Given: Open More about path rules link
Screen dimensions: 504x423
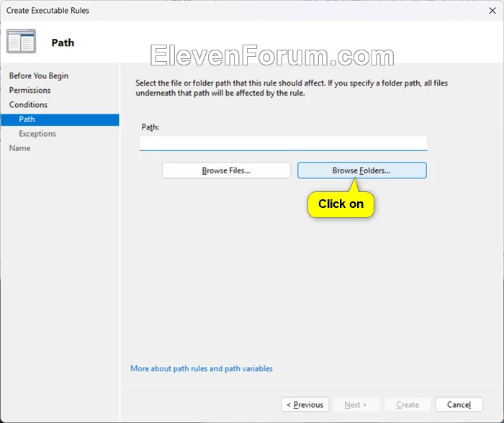Looking at the screenshot, I should tap(202, 368).
